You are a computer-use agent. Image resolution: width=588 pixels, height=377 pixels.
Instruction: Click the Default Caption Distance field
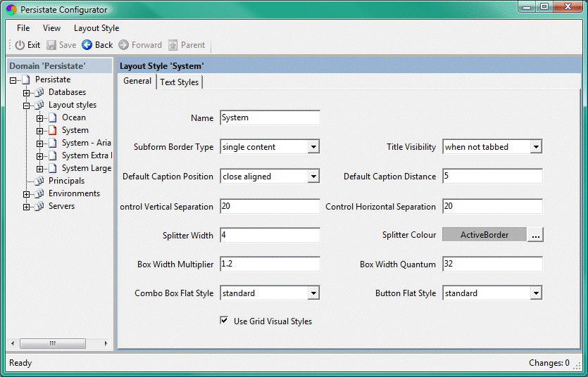click(x=492, y=176)
